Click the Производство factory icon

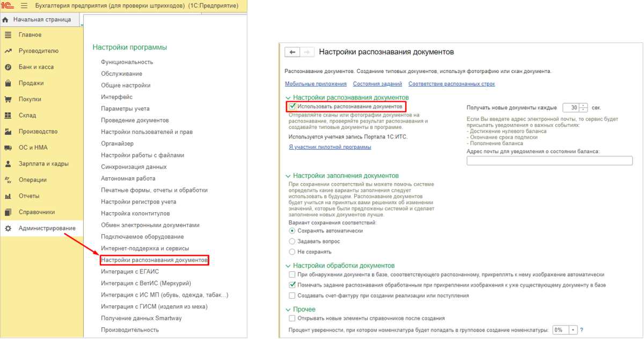pyautogui.click(x=8, y=132)
